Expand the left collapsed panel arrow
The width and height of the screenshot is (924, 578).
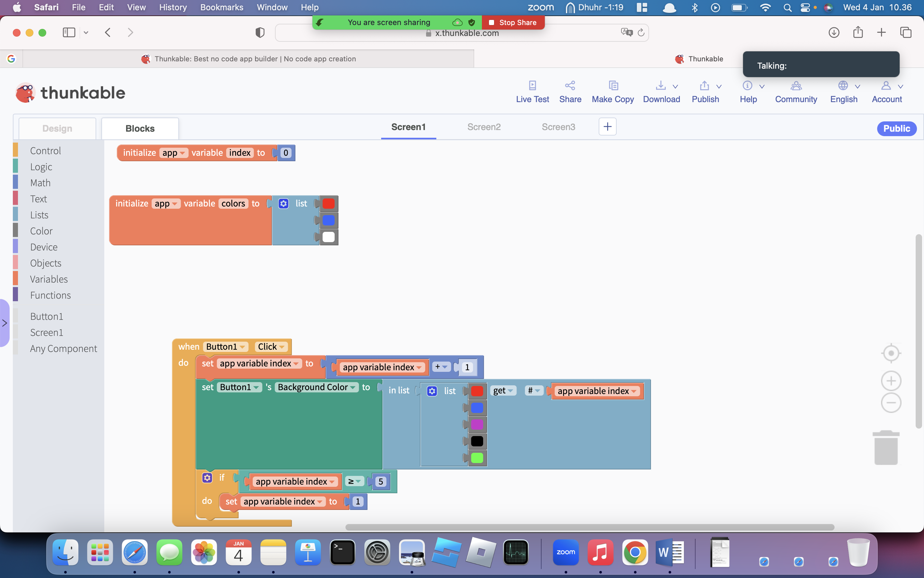(4, 323)
